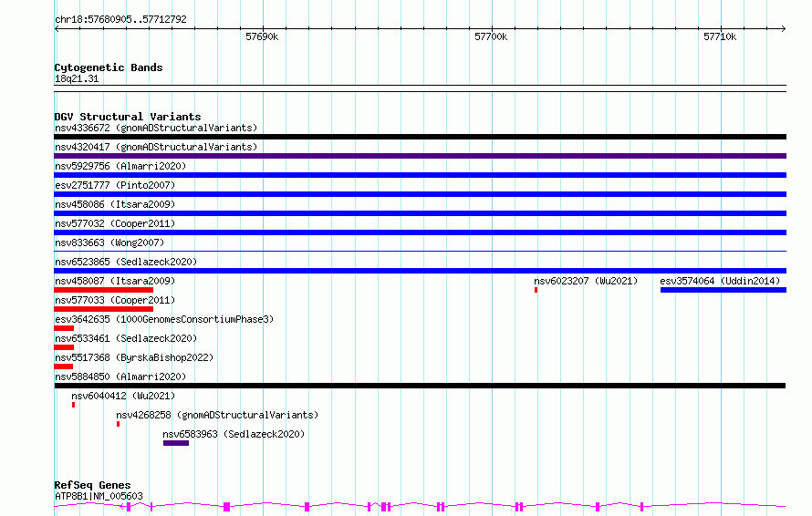
Task: Open variant esv3642635 (1000GenomesConsortiumPhase3) label
Action: click(164, 319)
